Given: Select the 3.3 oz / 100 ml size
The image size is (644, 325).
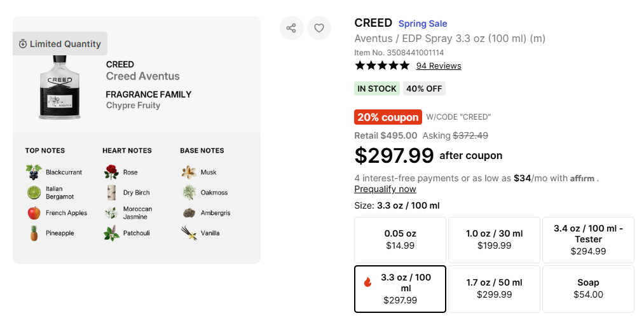Looking at the screenshot, I should [400, 289].
